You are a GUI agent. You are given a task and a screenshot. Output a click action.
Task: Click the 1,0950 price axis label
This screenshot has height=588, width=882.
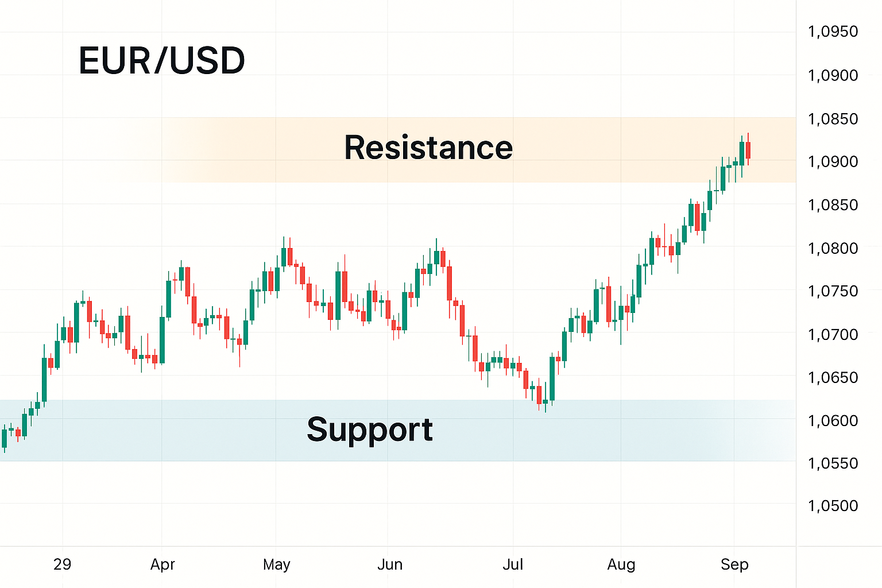pyautogui.click(x=832, y=32)
